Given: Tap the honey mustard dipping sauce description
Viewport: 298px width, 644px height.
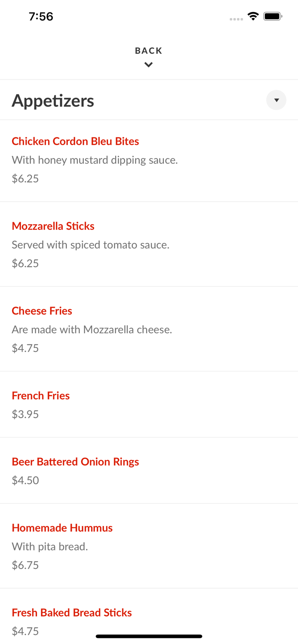Looking at the screenshot, I should coord(95,160).
